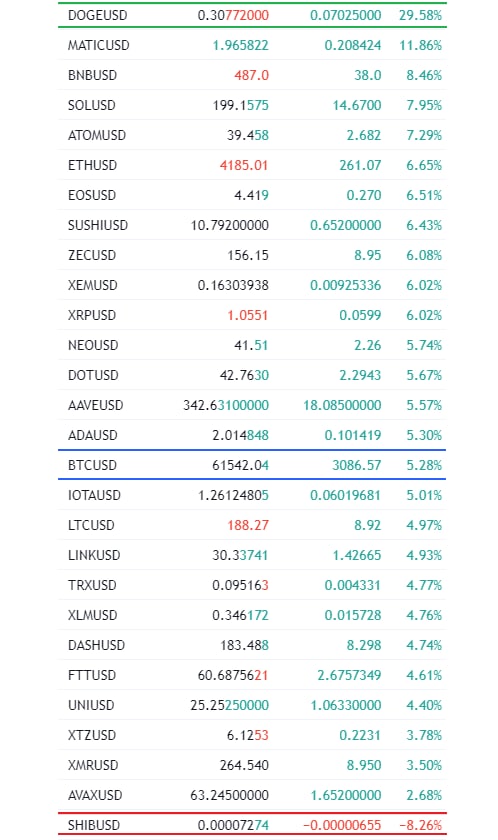Select the FTTUSD symbol name

tap(92, 675)
